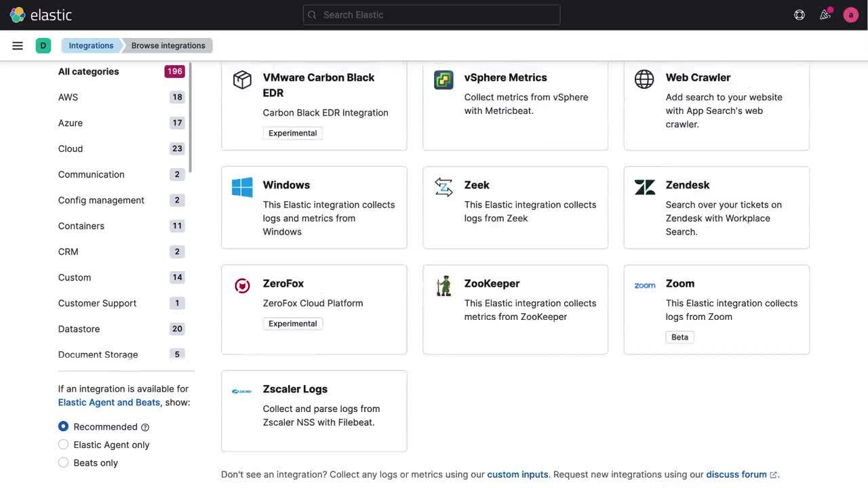Open the hamburger navigation menu
Screen dimensions: 868x488
pos(18,45)
